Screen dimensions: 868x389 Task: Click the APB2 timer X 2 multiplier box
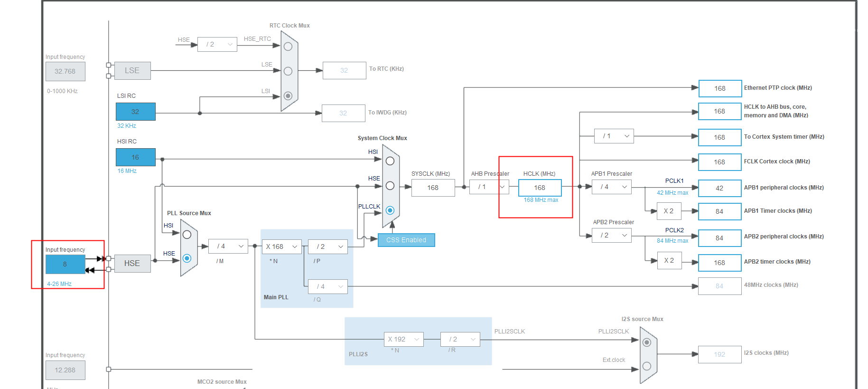point(669,260)
